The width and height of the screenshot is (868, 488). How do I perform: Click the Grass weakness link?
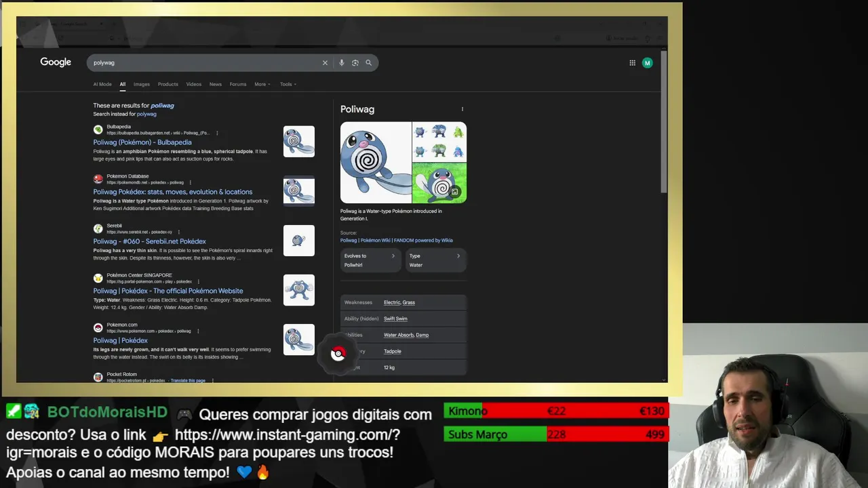(408, 302)
